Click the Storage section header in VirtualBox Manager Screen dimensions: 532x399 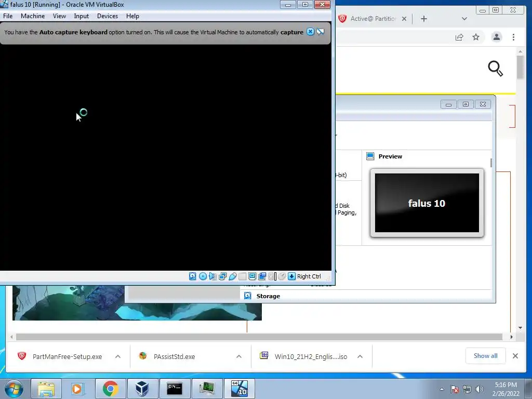pyautogui.click(x=268, y=296)
